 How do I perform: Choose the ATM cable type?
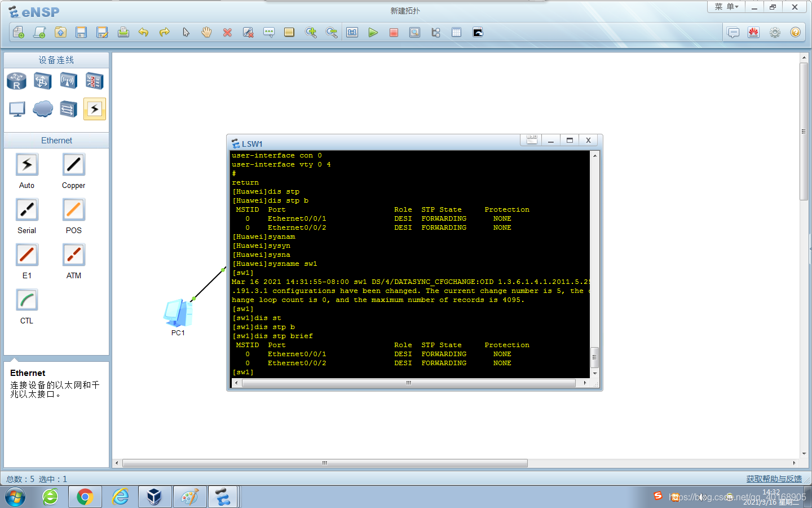coord(74,255)
